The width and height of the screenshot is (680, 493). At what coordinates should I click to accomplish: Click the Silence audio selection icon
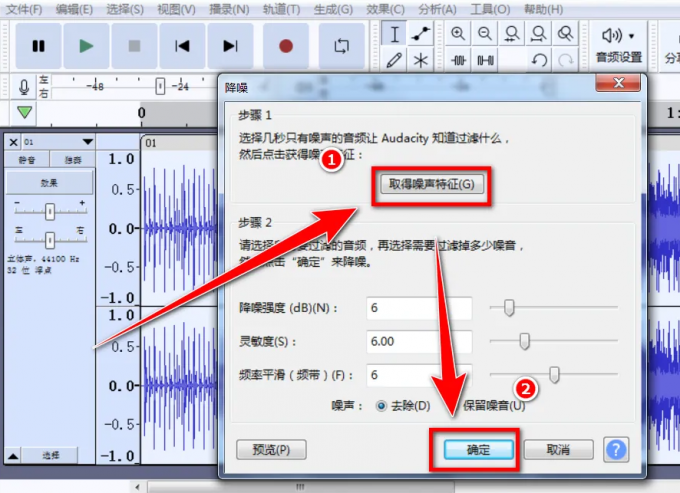(x=485, y=60)
